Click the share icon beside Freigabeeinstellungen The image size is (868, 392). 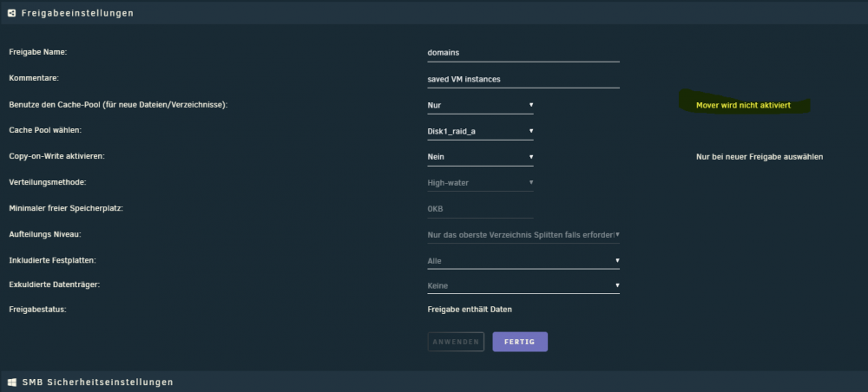click(11, 13)
